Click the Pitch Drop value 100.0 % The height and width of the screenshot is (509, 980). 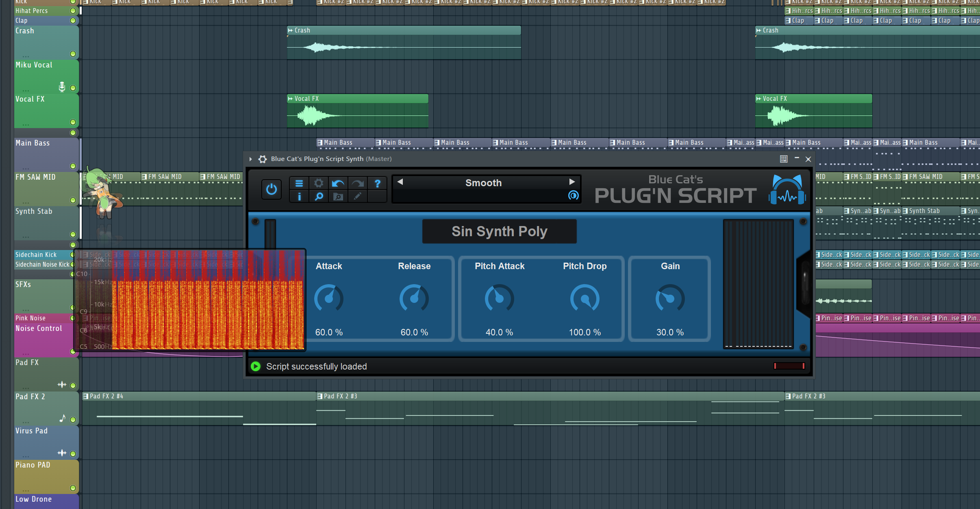pyautogui.click(x=585, y=332)
